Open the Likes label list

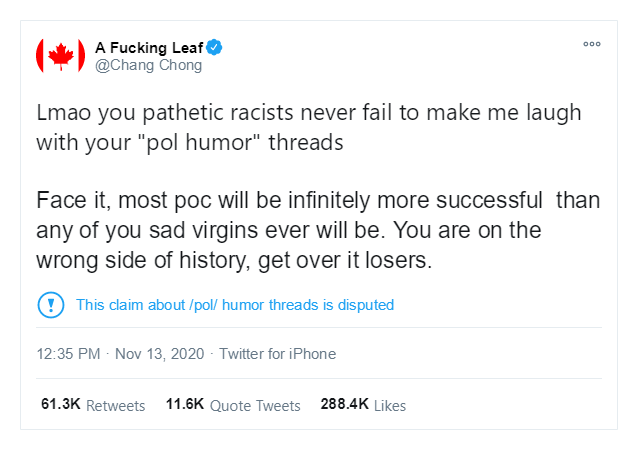390,406
